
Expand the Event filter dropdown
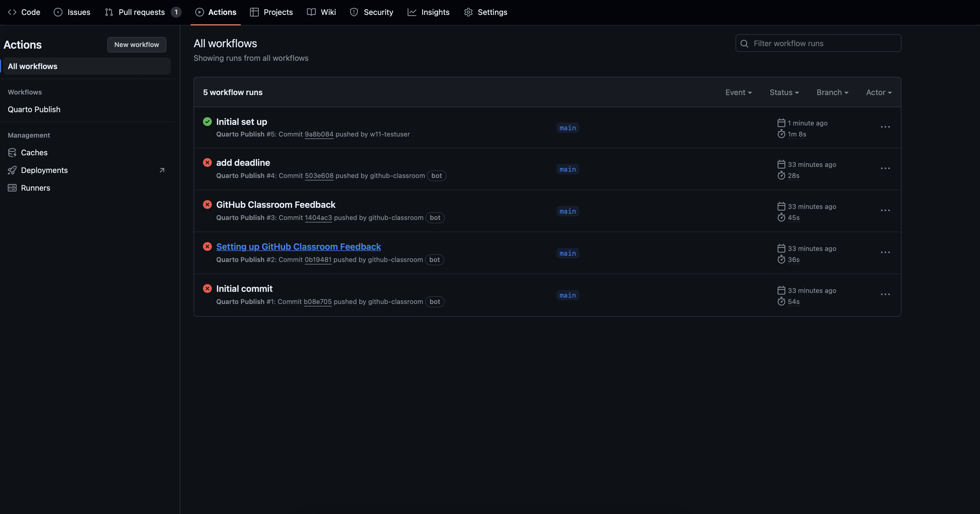coord(738,92)
